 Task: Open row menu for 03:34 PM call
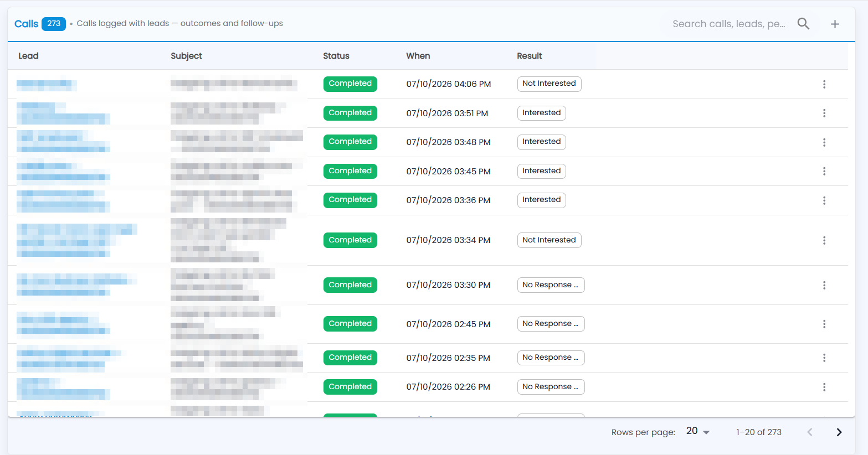coord(824,240)
